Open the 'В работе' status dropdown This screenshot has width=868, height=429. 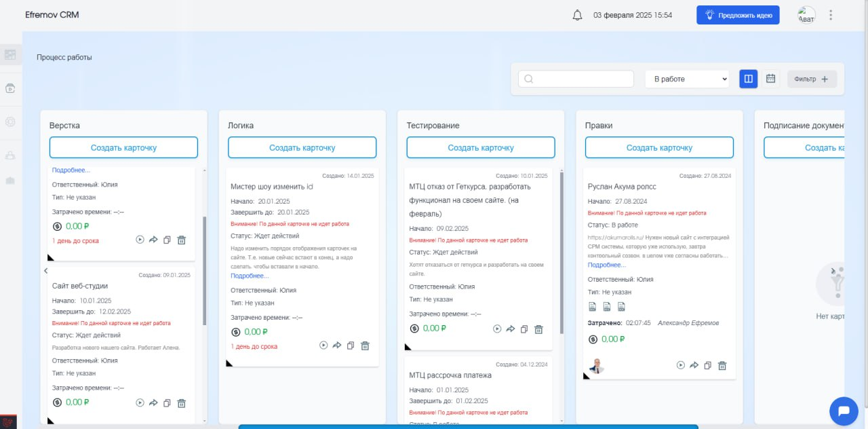coord(687,79)
